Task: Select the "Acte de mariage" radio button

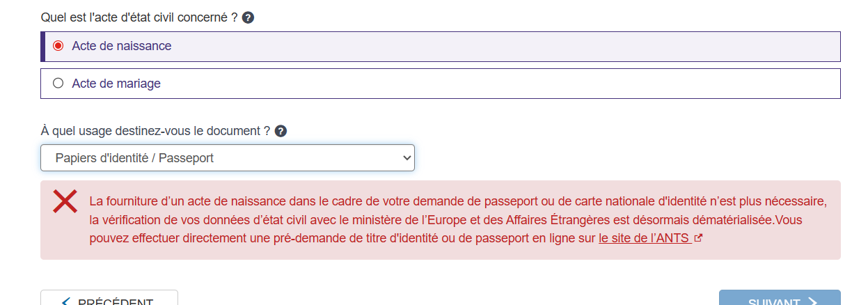Action: pos(58,84)
